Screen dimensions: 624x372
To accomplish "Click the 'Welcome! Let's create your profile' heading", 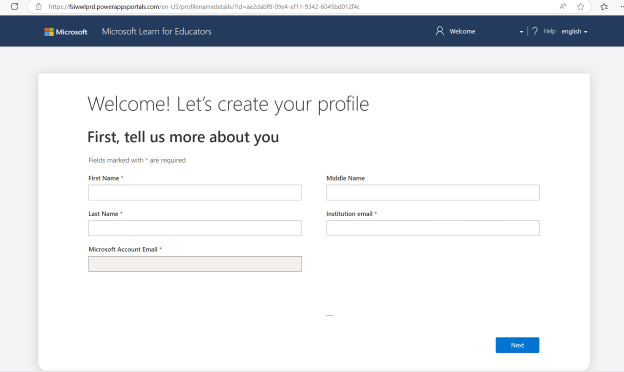I will click(x=228, y=104).
